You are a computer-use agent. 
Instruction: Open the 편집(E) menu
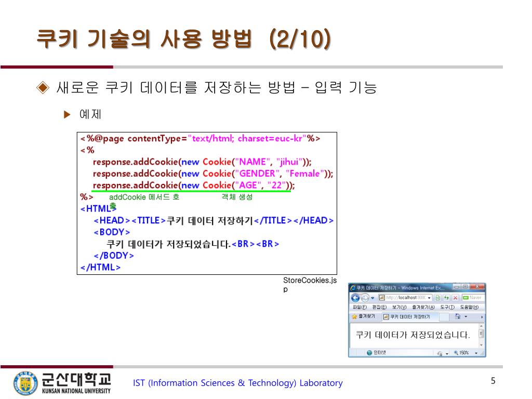pyautogui.click(x=379, y=307)
